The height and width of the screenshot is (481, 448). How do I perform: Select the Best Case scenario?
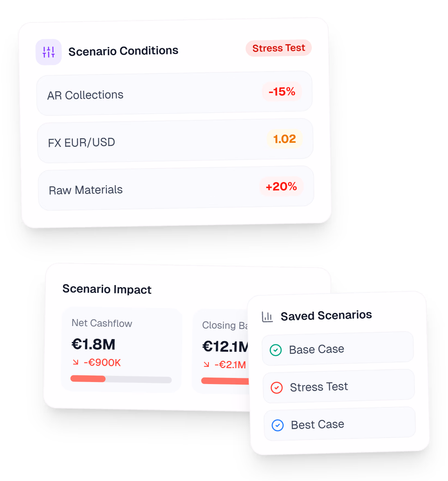coord(339,424)
